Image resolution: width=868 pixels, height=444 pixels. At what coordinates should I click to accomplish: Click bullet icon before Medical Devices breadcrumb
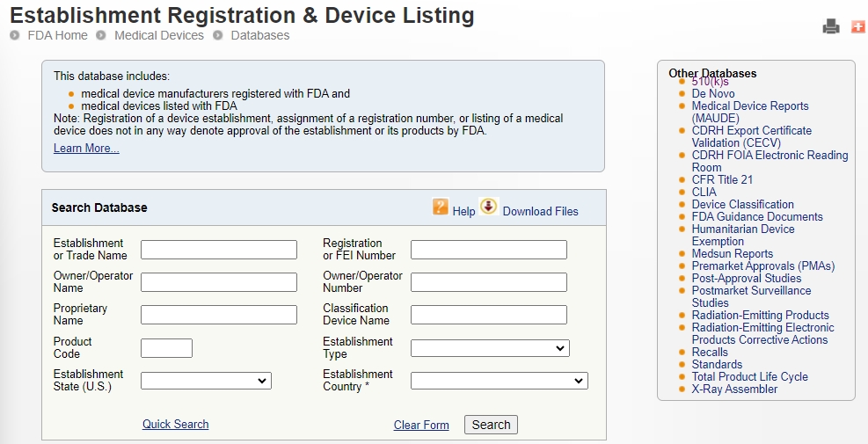pyautogui.click(x=101, y=35)
